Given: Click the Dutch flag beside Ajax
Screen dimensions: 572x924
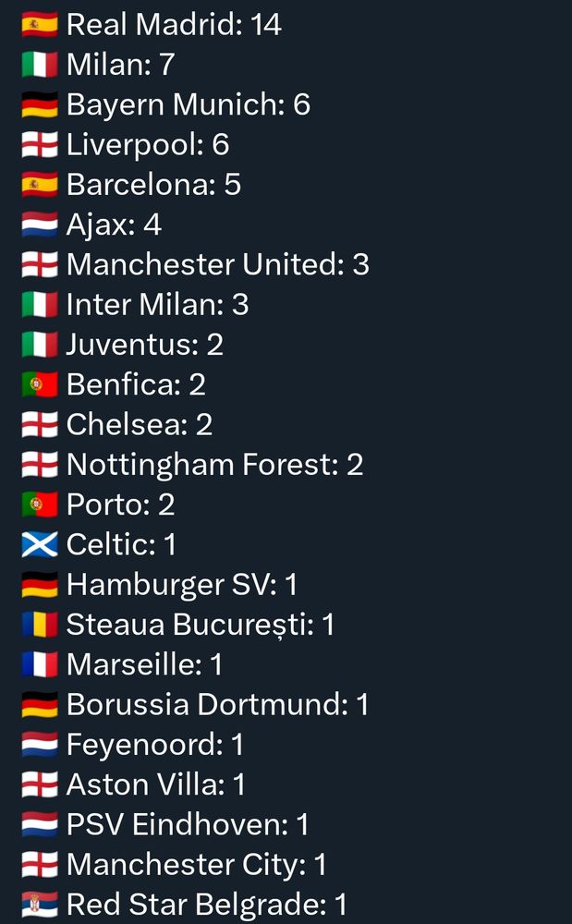Looking at the screenshot, I should 40,225.
